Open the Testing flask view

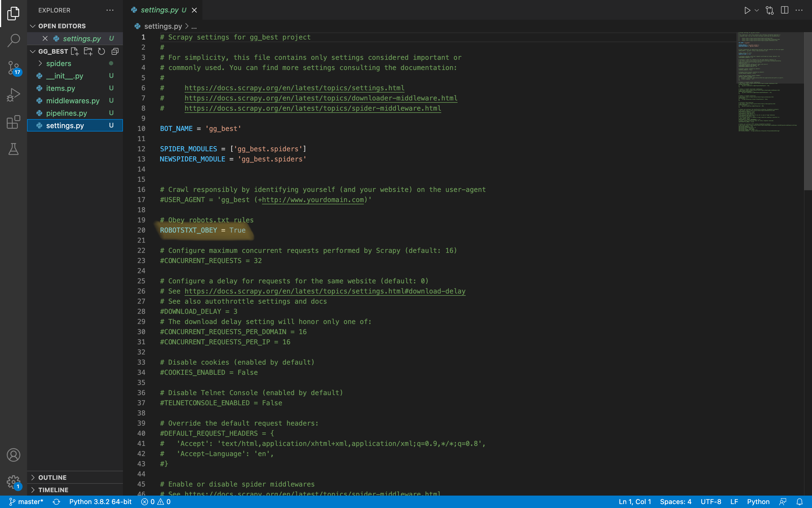point(14,149)
